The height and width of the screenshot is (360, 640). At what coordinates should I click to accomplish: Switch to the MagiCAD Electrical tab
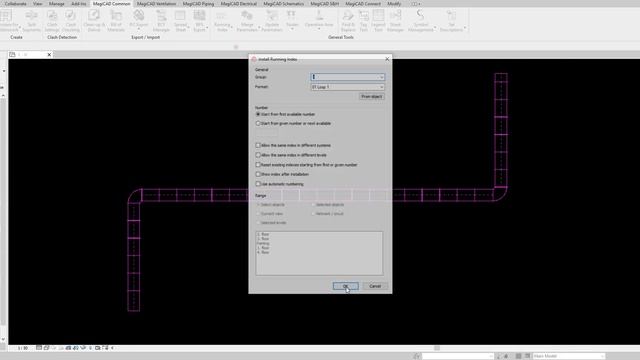click(239, 4)
